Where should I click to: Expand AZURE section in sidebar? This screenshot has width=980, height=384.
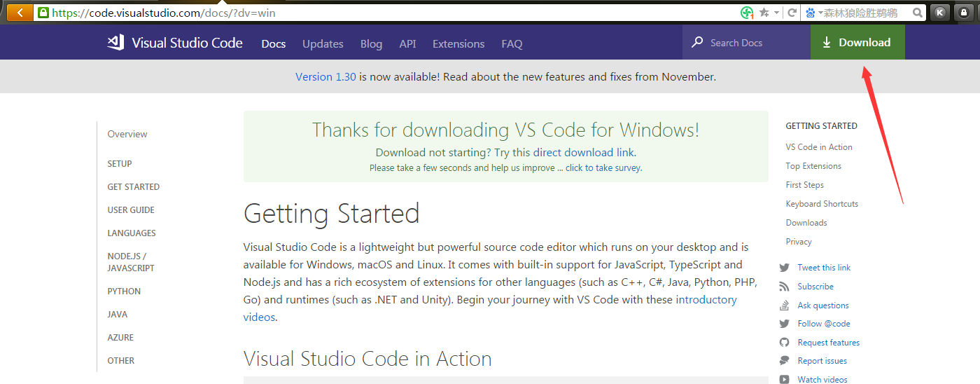pyautogui.click(x=120, y=338)
